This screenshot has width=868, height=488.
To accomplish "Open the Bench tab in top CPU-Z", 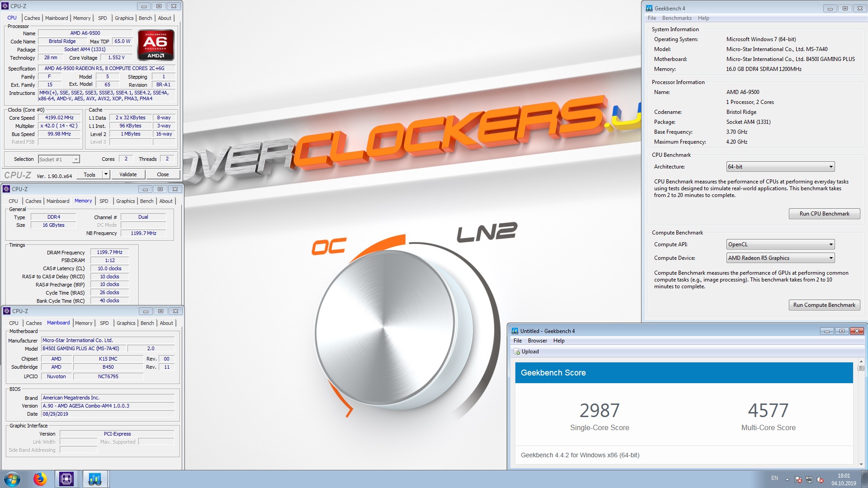I will [x=145, y=18].
